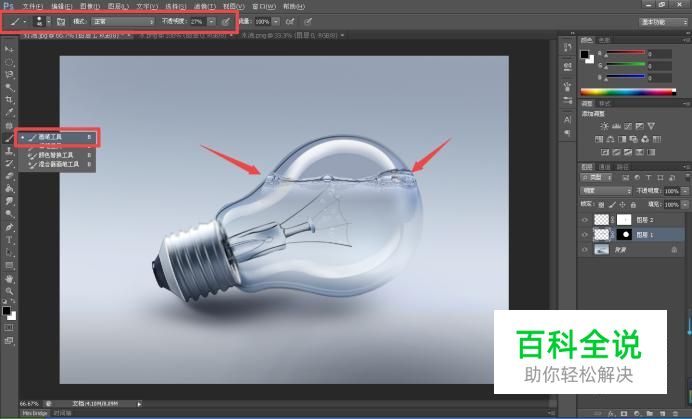692x419 pixels.
Task: Select the Blur / Smudge tool
Action: [9, 201]
